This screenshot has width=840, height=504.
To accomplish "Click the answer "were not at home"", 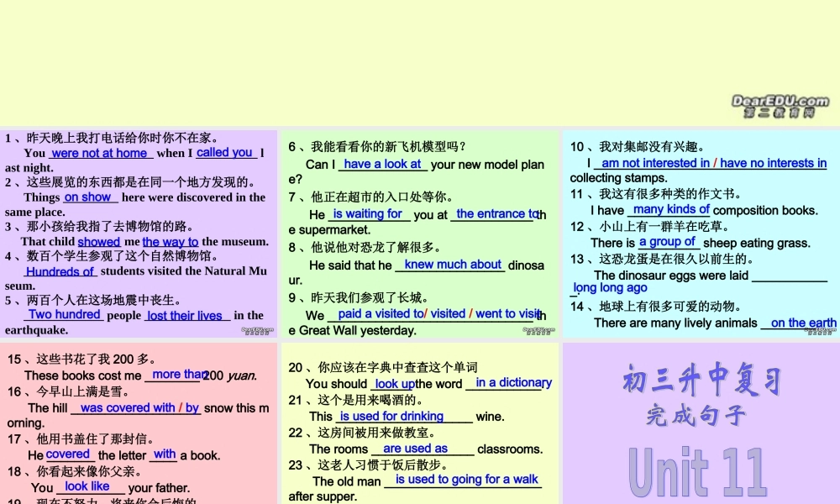I will point(100,153).
